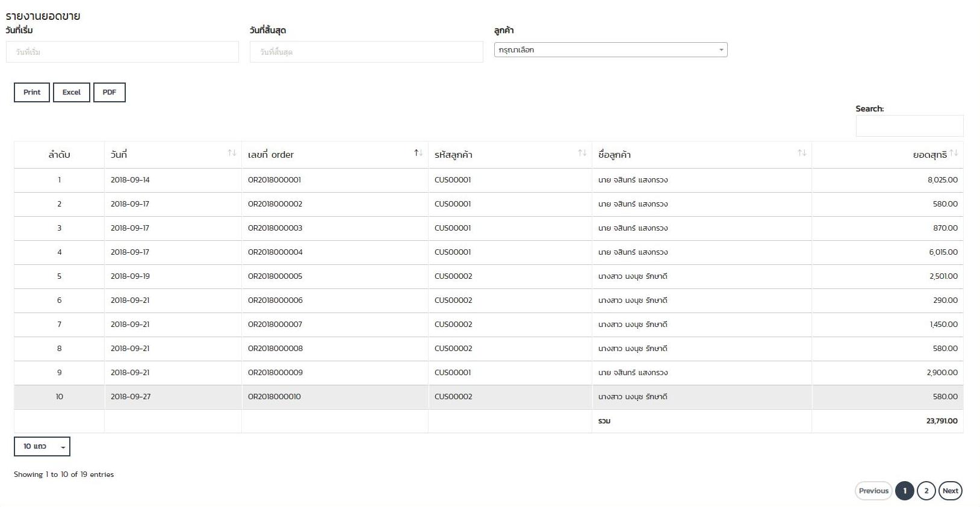This screenshot has width=980, height=507.
Task: Expand the 10 แถว rows-per-page dropdown
Action: click(42, 447)
